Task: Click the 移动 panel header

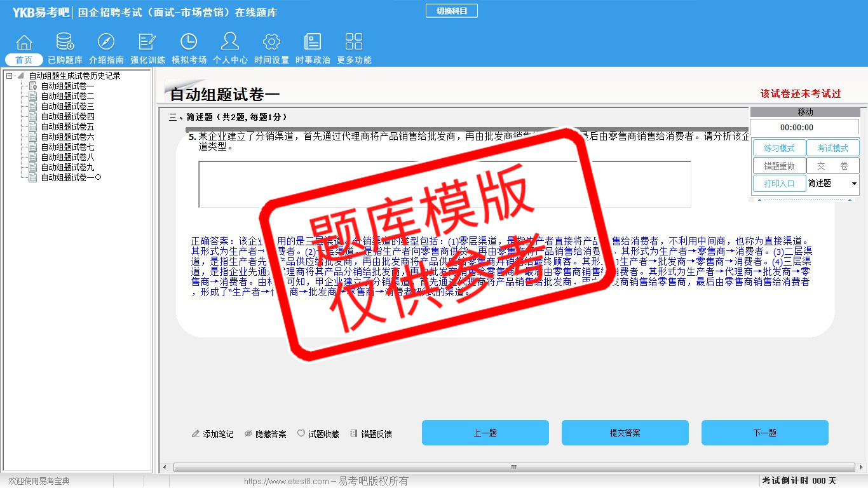Action: tap(804, 112)
